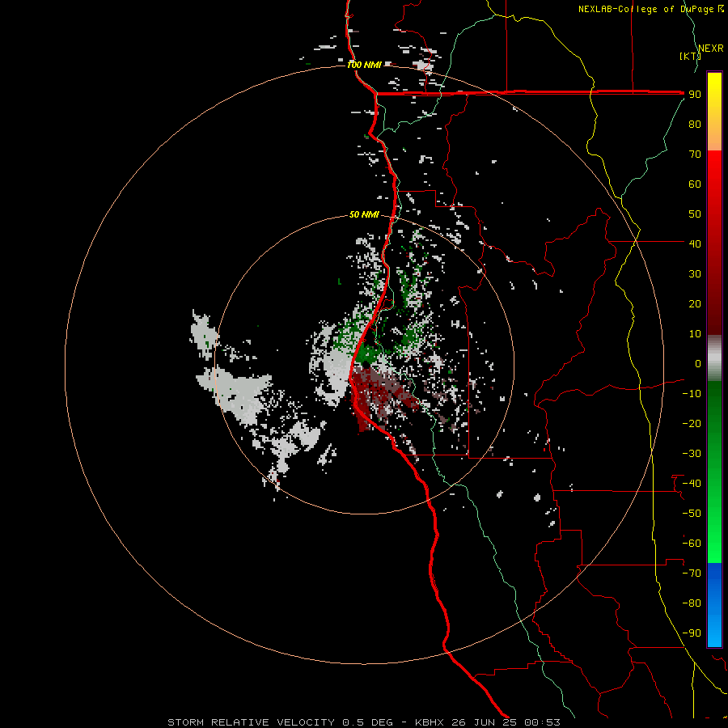Image resolution: width=728 pixels, height=728 pixels.
Task: Click the positive 10 knot scale label
Action: [x=695, y=334]
